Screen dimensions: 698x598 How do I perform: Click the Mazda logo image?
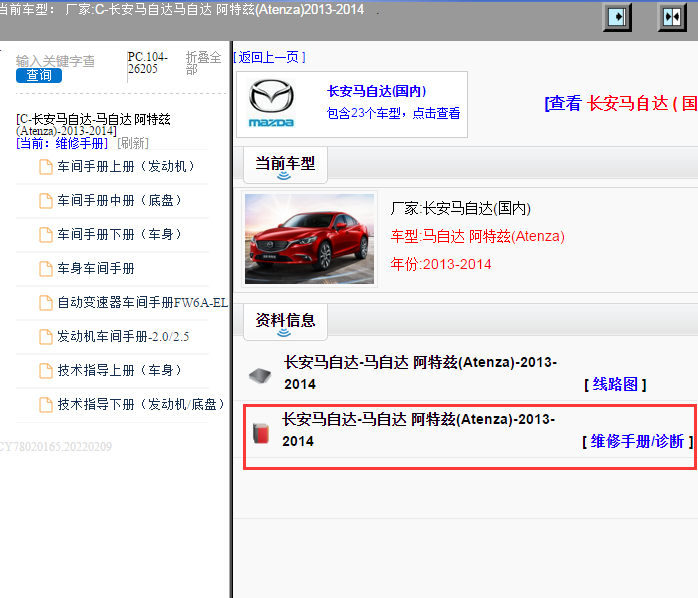click(x=271, y=103)
